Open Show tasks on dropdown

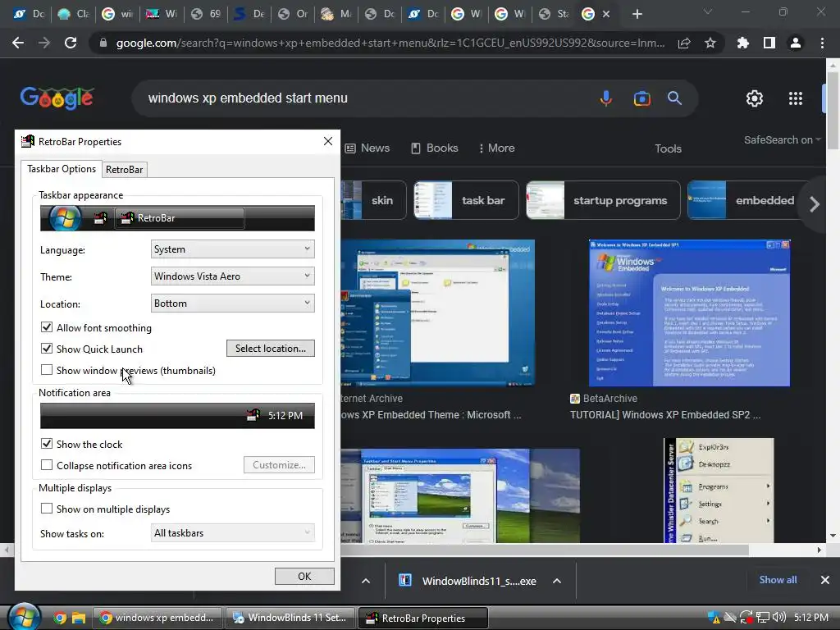tap(232, 533)
